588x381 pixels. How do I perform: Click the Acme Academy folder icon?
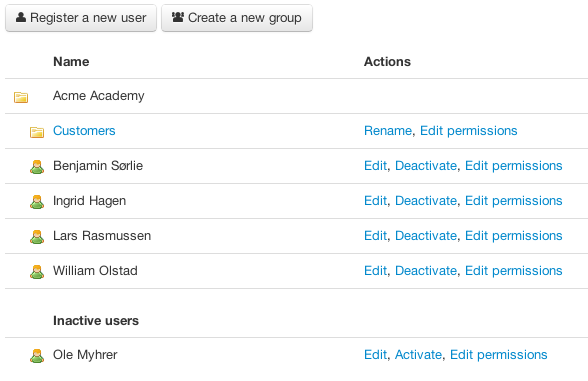21,97
